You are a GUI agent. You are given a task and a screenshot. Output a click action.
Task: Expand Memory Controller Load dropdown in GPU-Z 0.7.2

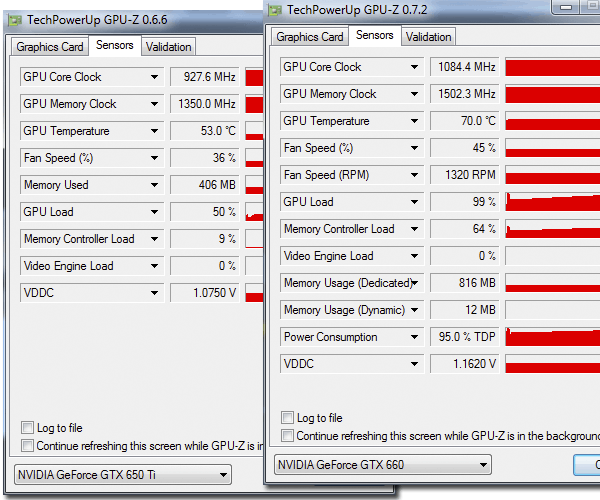414,229
